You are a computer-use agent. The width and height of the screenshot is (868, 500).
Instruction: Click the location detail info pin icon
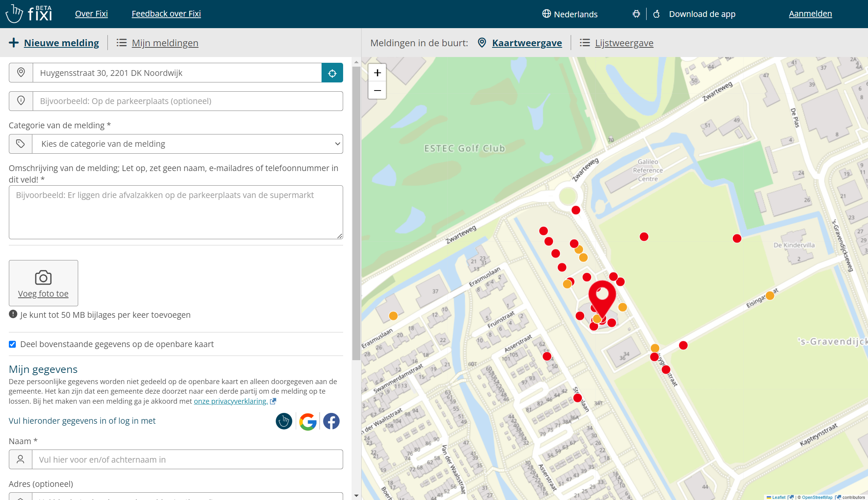click(x=21, y=101)
